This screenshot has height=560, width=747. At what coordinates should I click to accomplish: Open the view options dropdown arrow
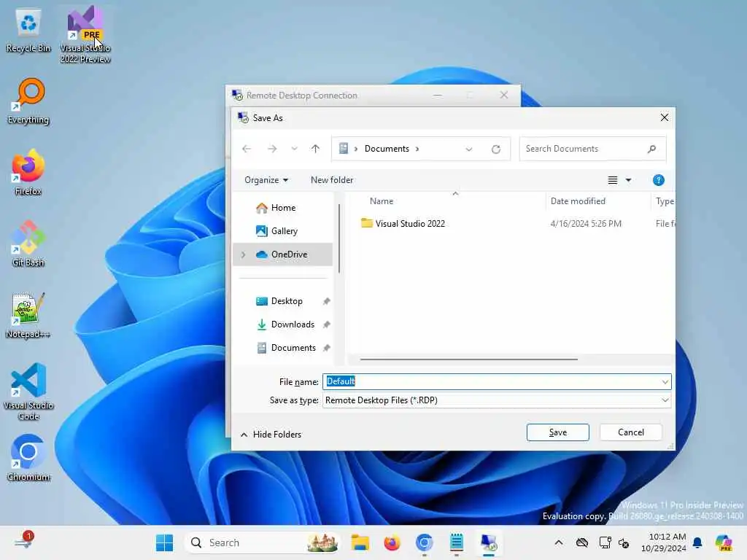coord(628,180)
